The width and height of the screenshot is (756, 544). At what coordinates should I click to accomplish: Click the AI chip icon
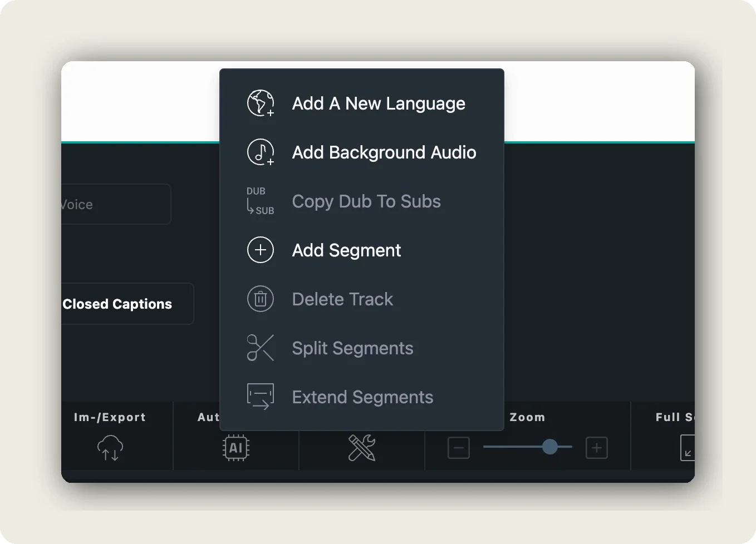236,448
